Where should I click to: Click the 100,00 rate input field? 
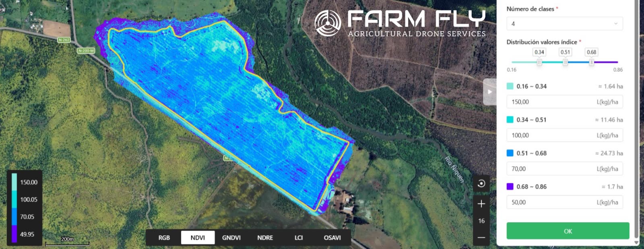click(565, 135)
